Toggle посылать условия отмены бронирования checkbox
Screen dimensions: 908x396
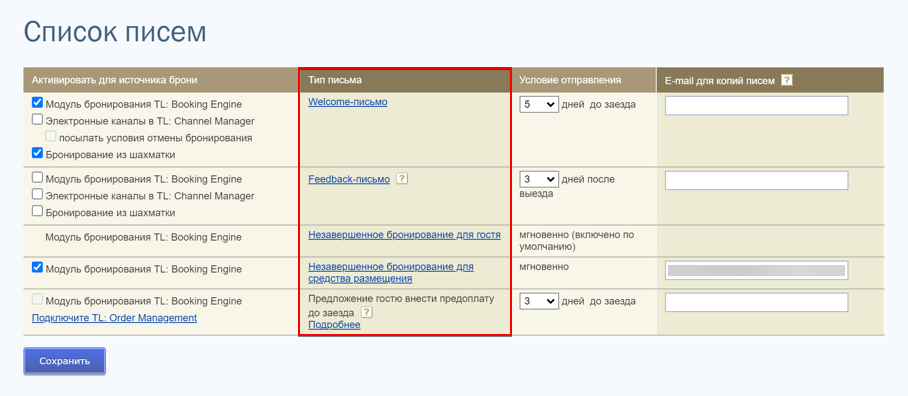tap(51, 137)
